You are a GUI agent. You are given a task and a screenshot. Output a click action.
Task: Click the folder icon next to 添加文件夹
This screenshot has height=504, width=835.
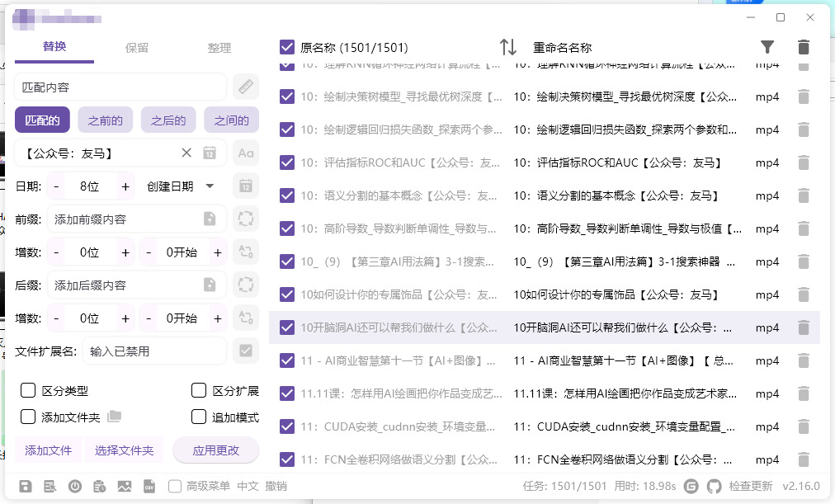pos(114,417)
